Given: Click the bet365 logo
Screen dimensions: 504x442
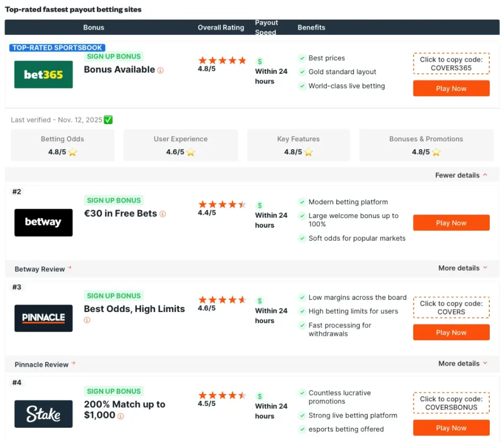Looking at the screenshot, I should click(x=43, y=75).
